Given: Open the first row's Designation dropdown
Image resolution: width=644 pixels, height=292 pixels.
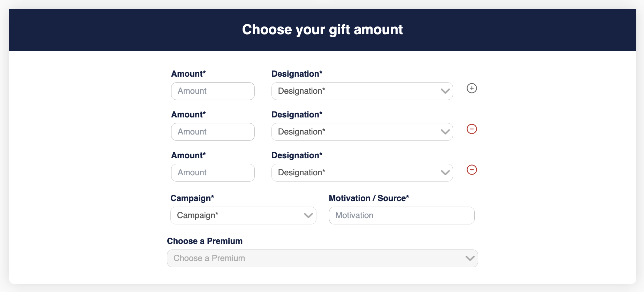Looking at the screenshot, I should tap(362, 91).
